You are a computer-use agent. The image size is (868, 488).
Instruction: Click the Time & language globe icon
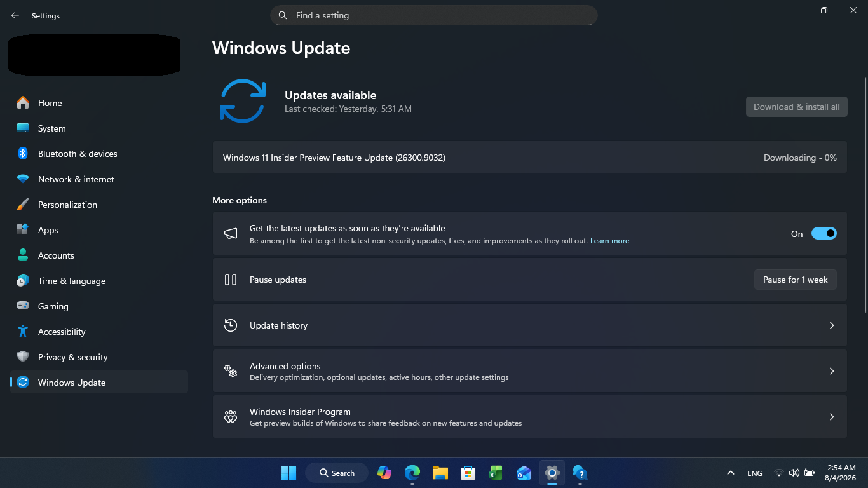23,281
